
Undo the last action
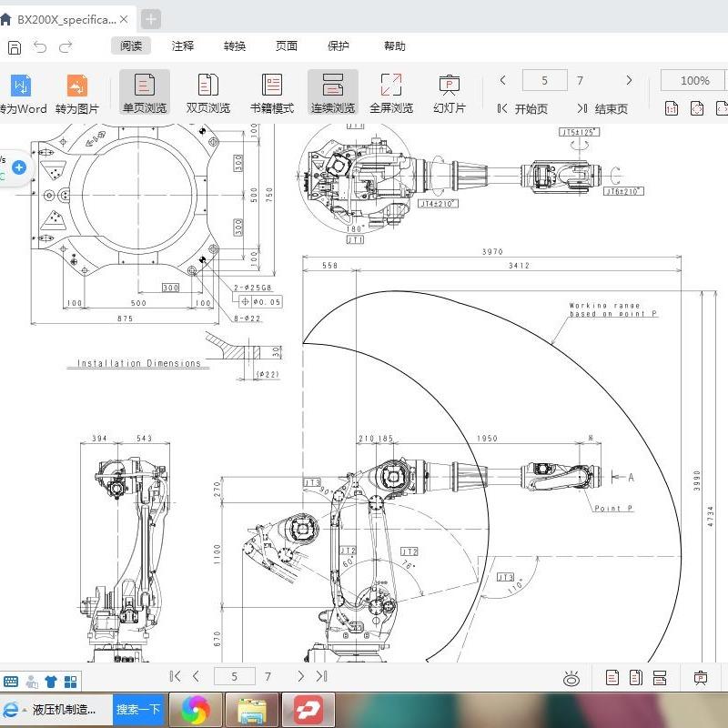[x=40, y=46]
